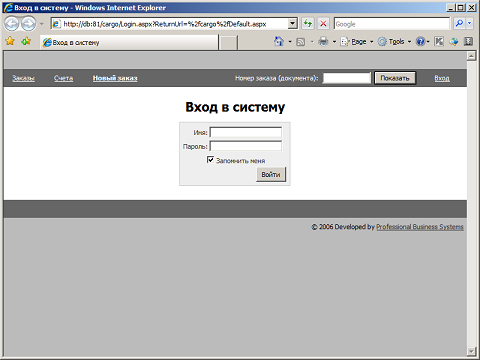480x360 pixels.
Task: Open the 'Заказы' link
Action: click(24, 78)
